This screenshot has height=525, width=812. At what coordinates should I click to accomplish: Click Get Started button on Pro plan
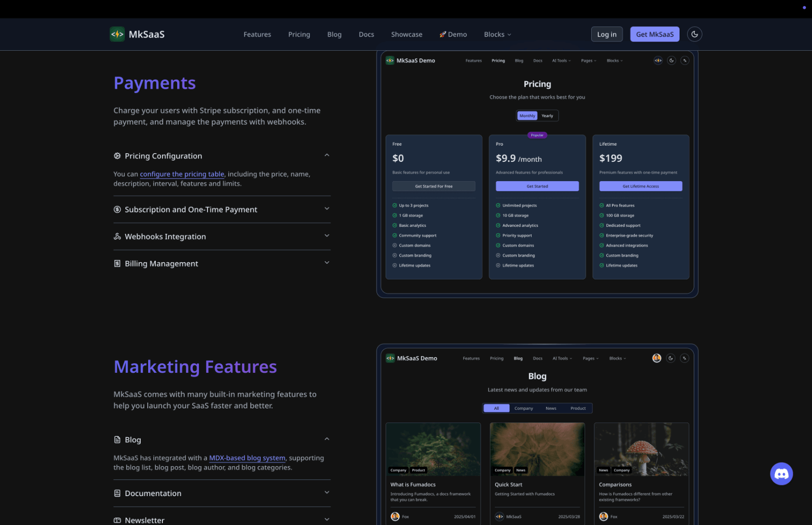click(x=537, y=186)
